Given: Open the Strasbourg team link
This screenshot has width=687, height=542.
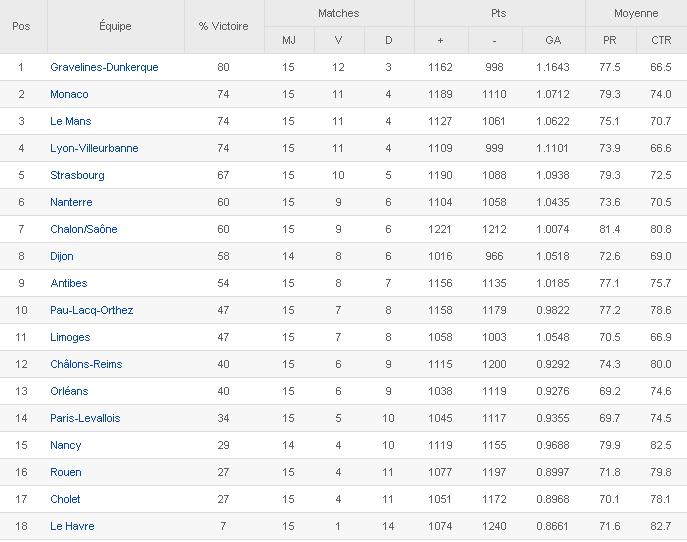Looking at the screenshot, I should 77,175.
